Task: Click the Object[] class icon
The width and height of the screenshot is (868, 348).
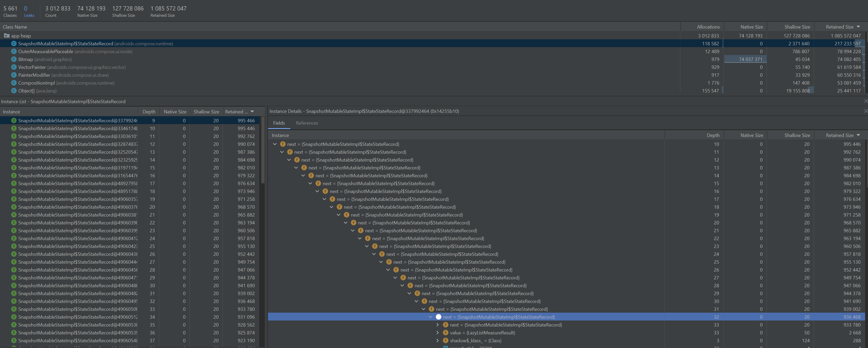Action: pyautogui.click(x=14, y=91)
